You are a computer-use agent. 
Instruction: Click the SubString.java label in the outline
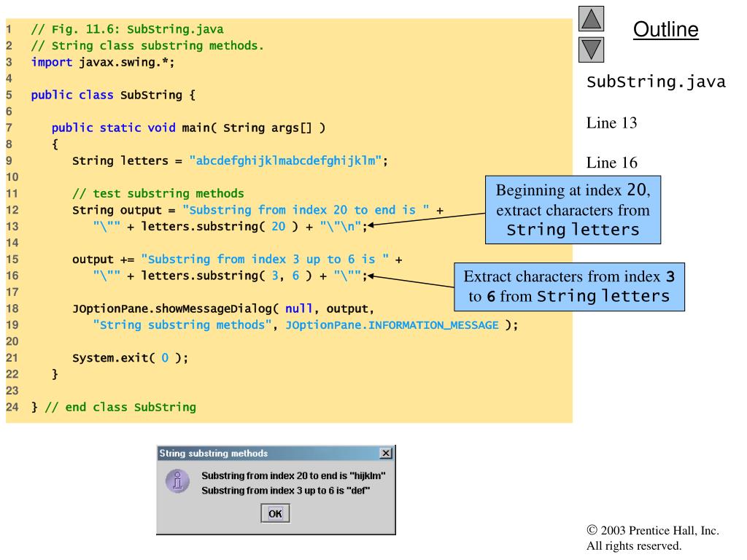656,82
